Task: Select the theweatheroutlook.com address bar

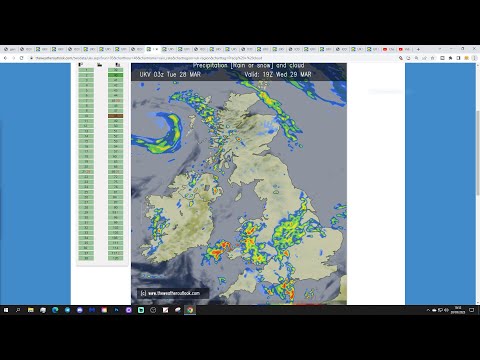Action: tap(213, 58)
